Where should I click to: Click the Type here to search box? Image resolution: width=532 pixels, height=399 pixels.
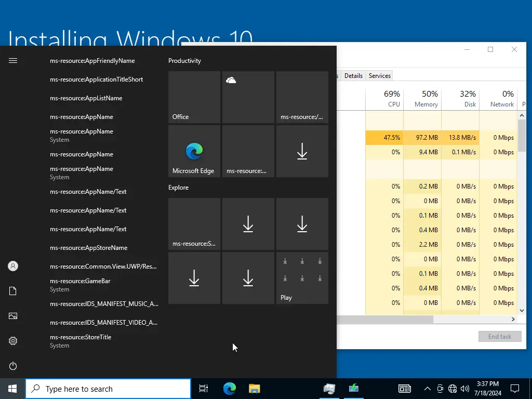coord(108,389)
